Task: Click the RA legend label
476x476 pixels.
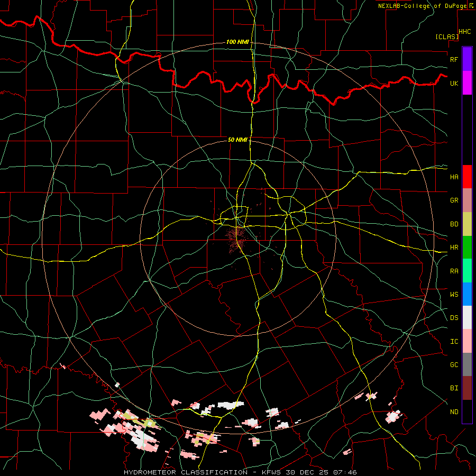Action: click(x=454, y=271)
